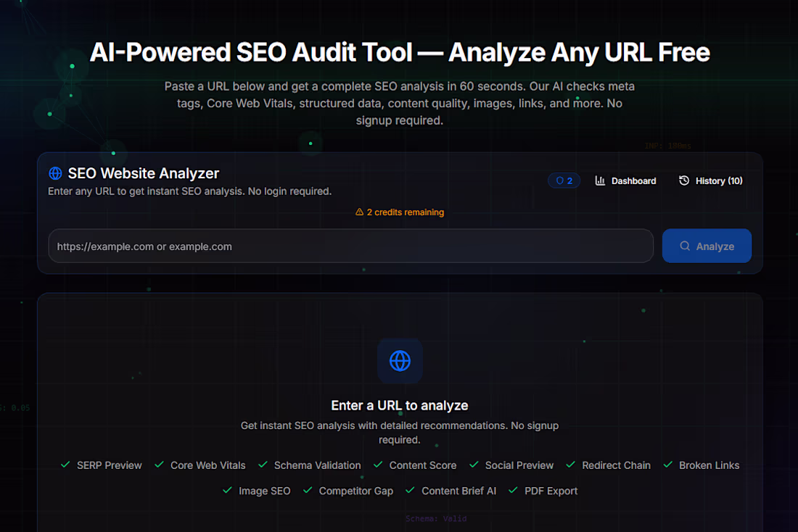Click the checkmark beside Schema Validation
The width and height of the screenshot is (798, 532).
[263, 465]
